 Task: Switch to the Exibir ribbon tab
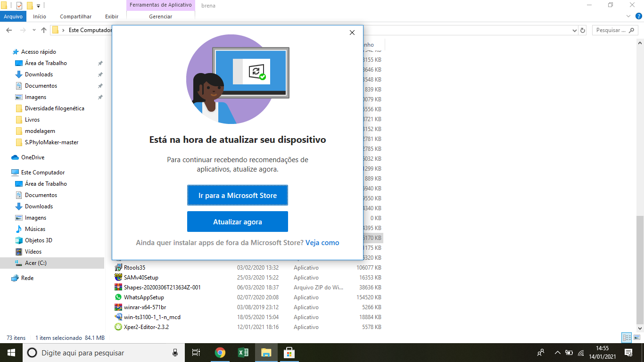point(112,16)
